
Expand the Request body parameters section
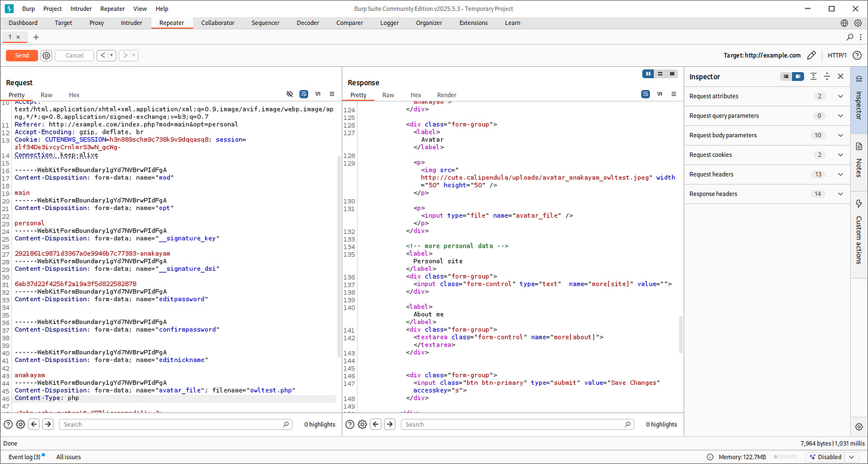841,135
